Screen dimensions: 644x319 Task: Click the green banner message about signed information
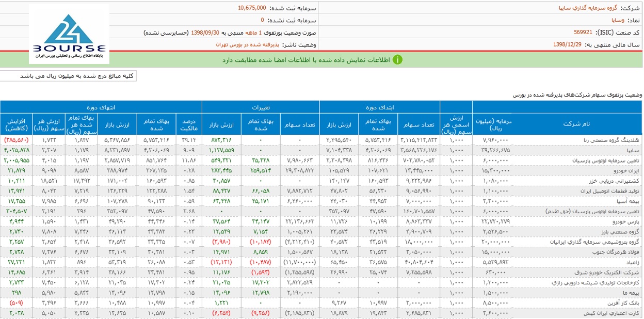click(x=306, y=59)
